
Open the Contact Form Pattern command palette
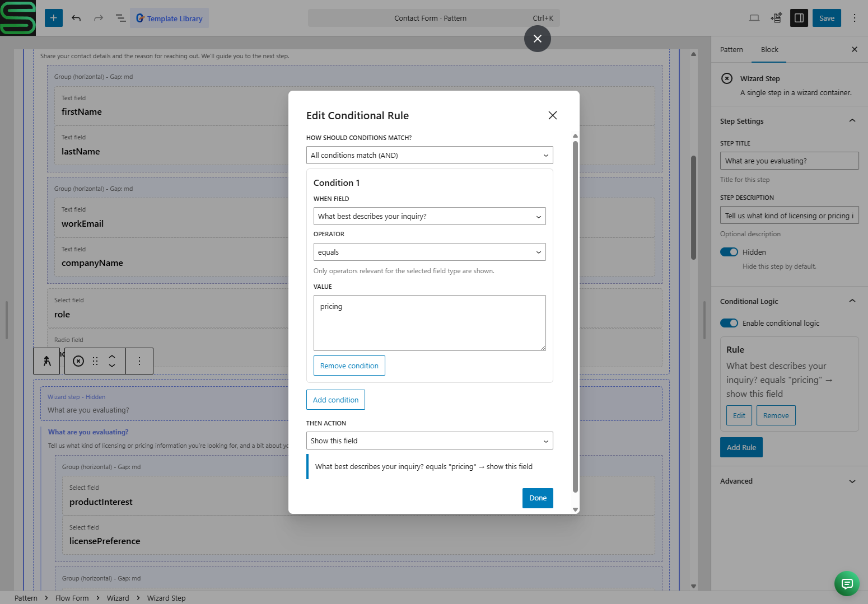(x=433, y=18)
